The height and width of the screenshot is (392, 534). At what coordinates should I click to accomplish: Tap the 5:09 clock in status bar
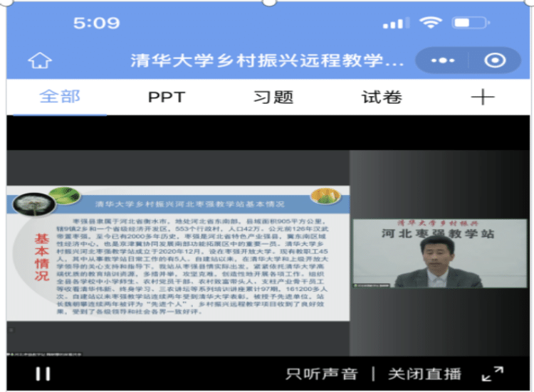click(97, 23)
